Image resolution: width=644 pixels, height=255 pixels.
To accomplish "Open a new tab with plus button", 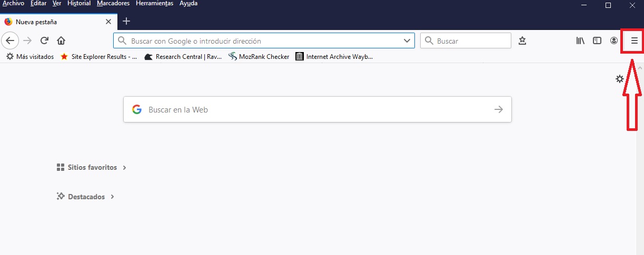I will (x=126, y=21).
